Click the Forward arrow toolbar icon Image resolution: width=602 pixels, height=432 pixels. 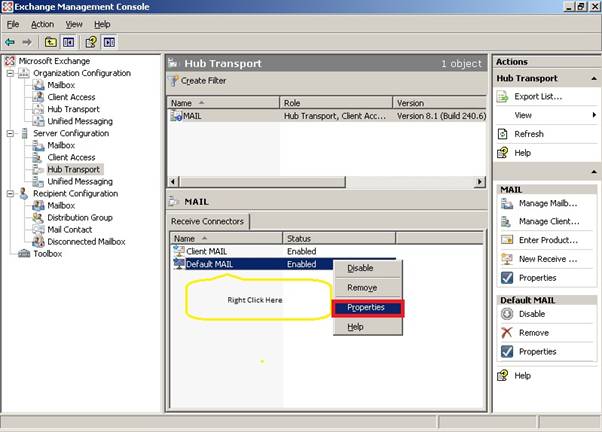[27, 42]
